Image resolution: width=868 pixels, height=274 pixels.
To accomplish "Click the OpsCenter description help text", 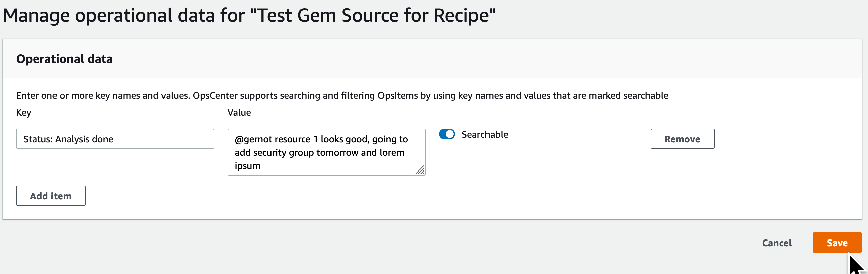I will pyautogui.click(x=342, y=95).
